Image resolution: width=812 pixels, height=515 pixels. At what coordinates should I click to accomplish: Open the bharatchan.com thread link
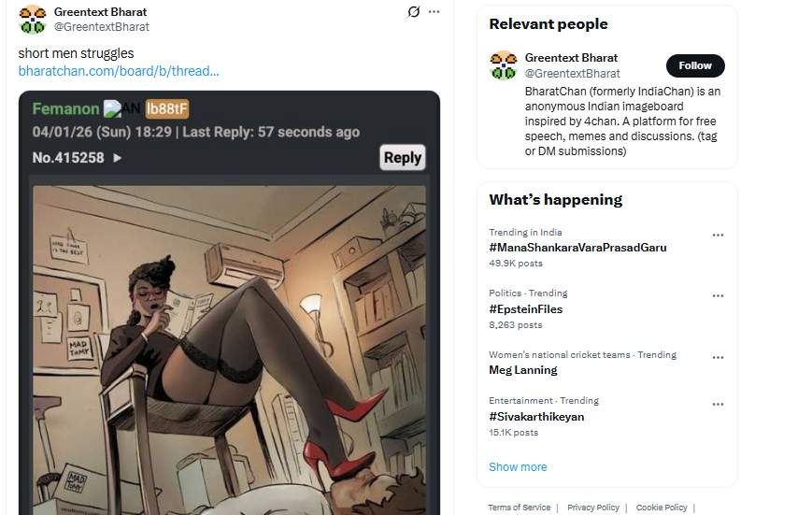point(119,71)
